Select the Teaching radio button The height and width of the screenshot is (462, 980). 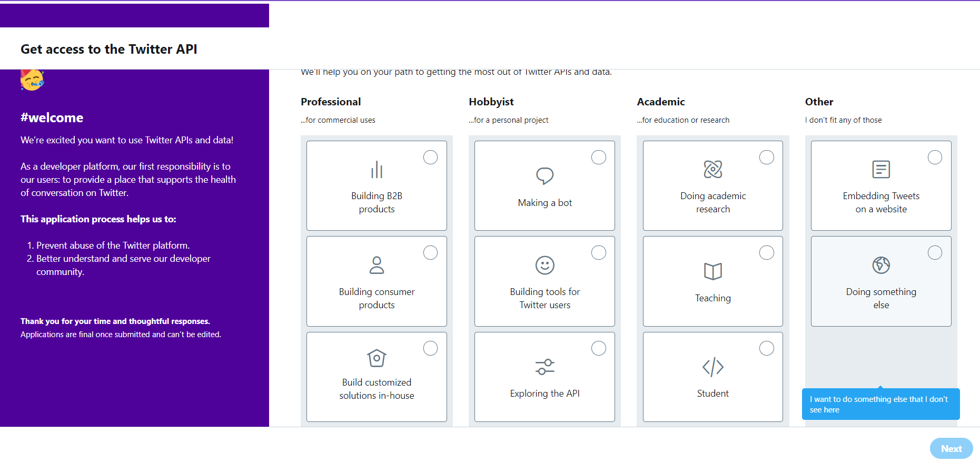767,252
